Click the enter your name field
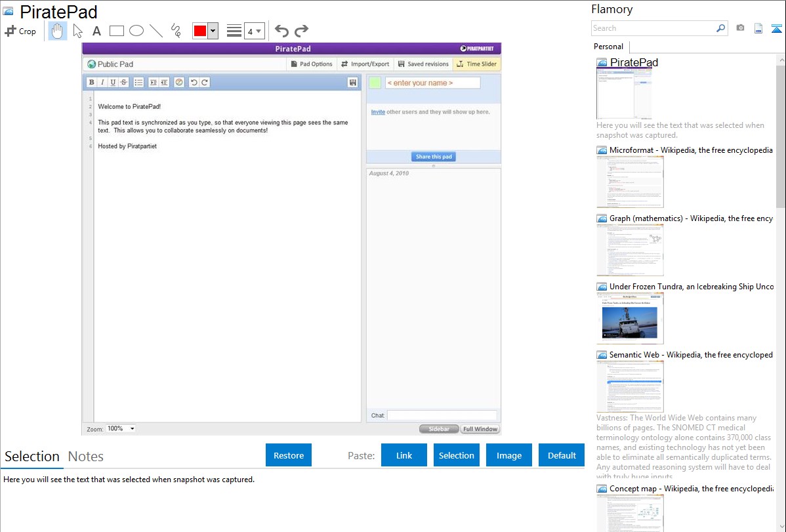786x532 pixels. pyautogui.click(x=432, y=83)
